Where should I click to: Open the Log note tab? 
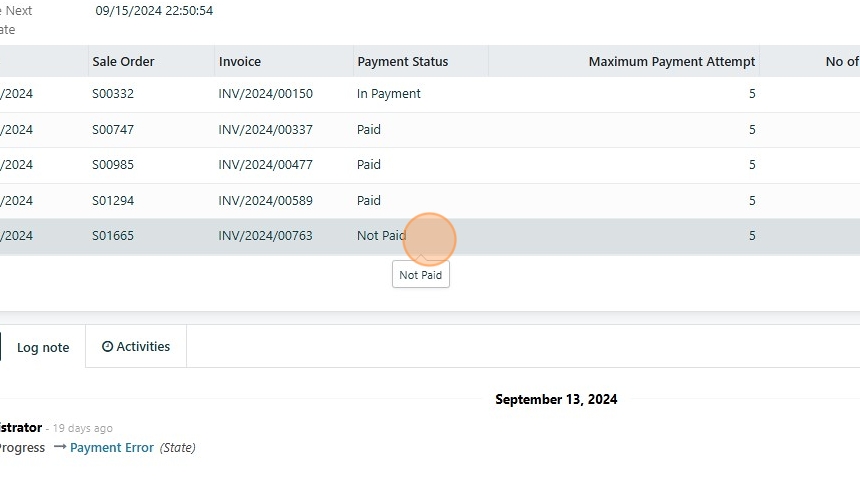pos(43,348)
